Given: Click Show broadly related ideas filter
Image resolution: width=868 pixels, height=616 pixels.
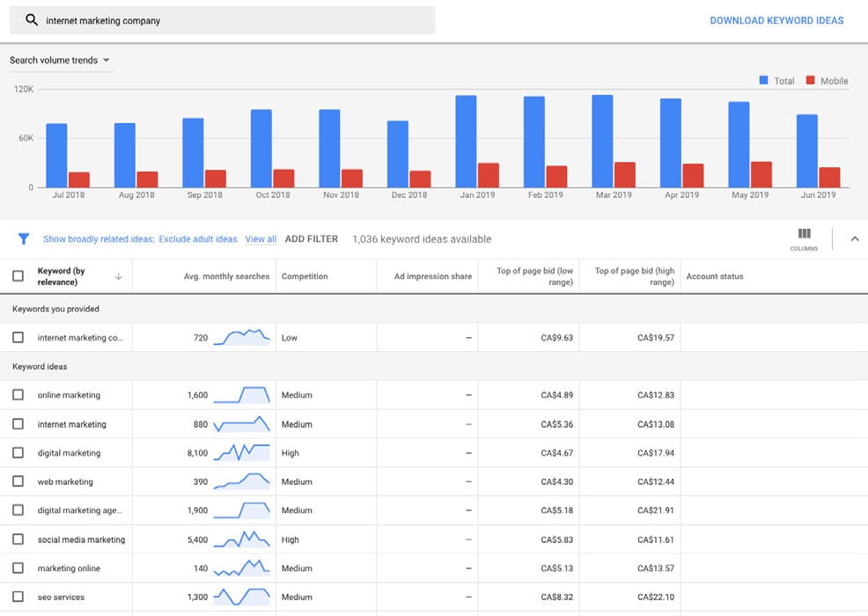Looking at the screenshot, I should click(99, 239).
